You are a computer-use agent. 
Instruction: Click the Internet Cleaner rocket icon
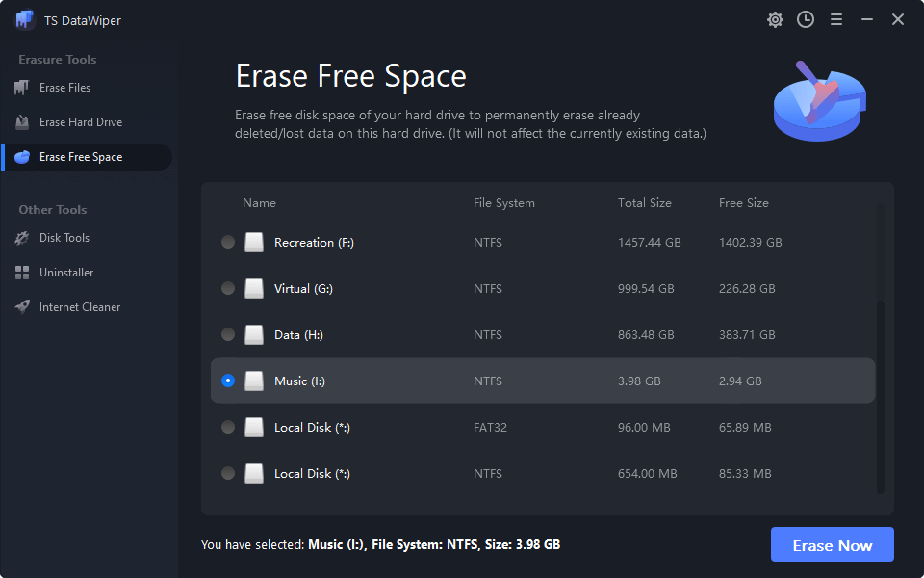tap(22, 307)
